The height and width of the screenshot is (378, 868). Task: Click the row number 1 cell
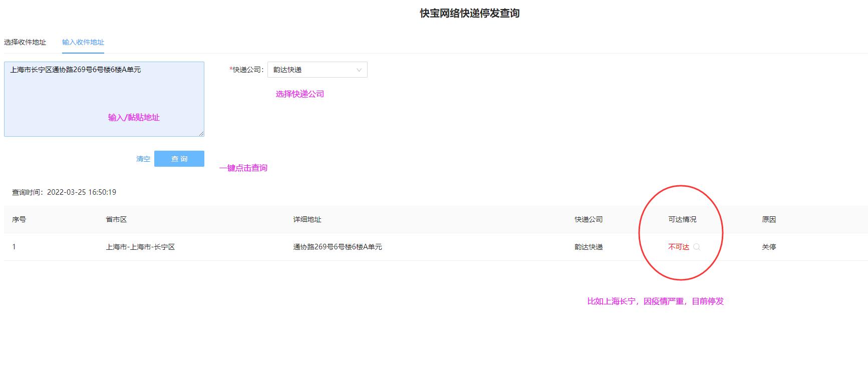click(14, 247)
